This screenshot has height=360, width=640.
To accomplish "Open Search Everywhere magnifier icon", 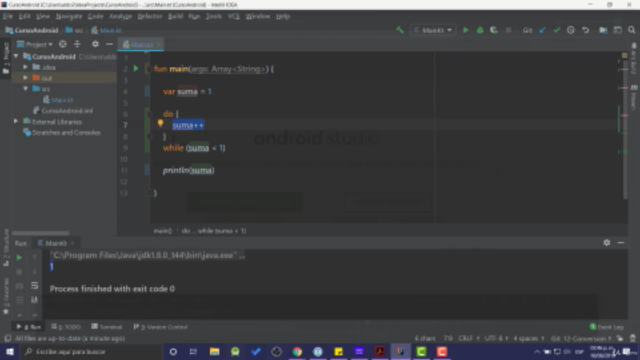I will (632, 30).
